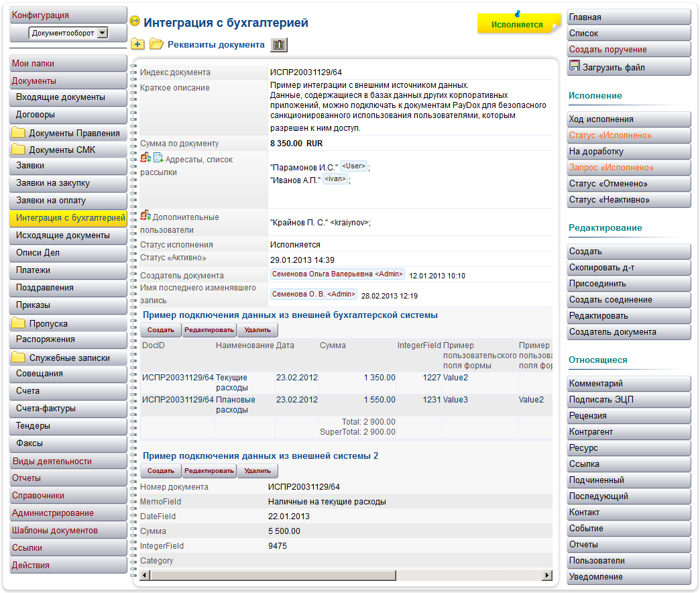
Task: Click the yellow arrow icon before page title
Action: click(135, 22)
